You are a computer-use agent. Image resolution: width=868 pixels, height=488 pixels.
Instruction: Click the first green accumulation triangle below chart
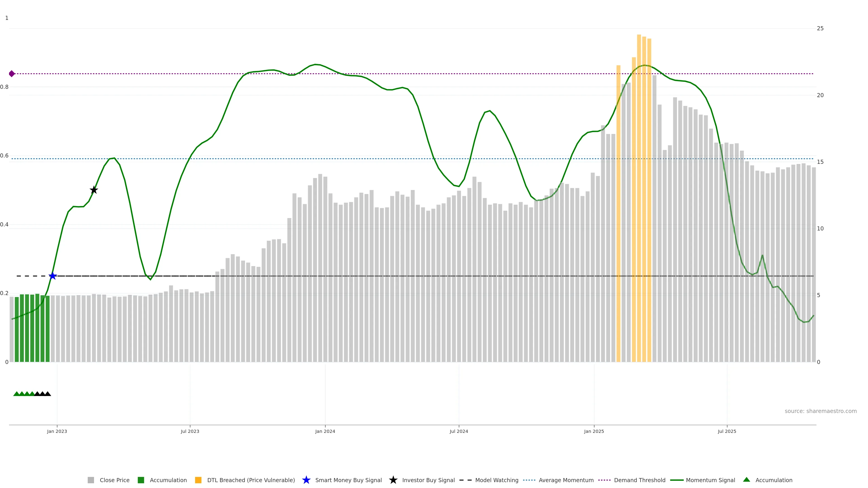pyautogui.click(x=17, y=394)
